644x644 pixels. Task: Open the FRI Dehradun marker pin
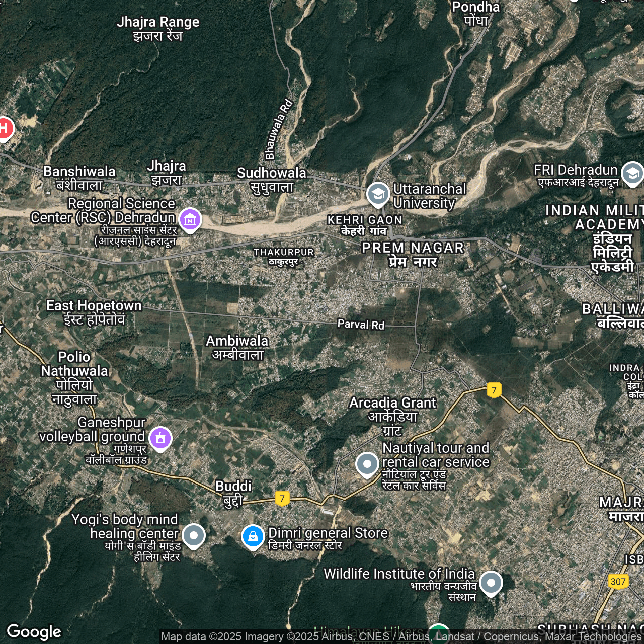point(632,173)
